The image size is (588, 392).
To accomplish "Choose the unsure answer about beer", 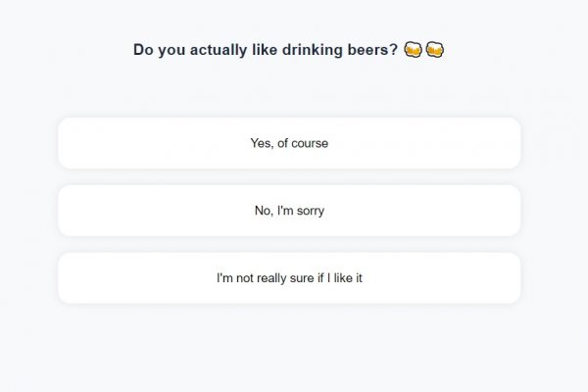I will click(x=289, y=278).
